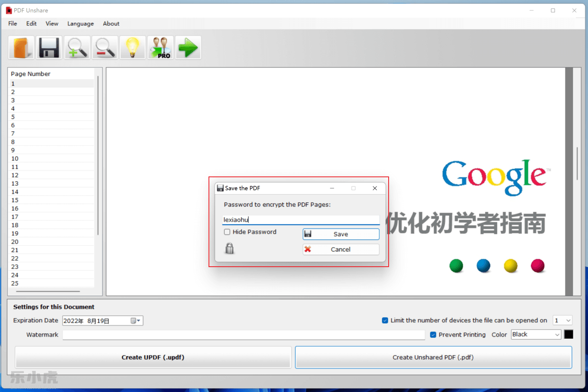Select page 17 in the page list
The height and width of the screenshot is (392, 588).
[x=52, y=217]
